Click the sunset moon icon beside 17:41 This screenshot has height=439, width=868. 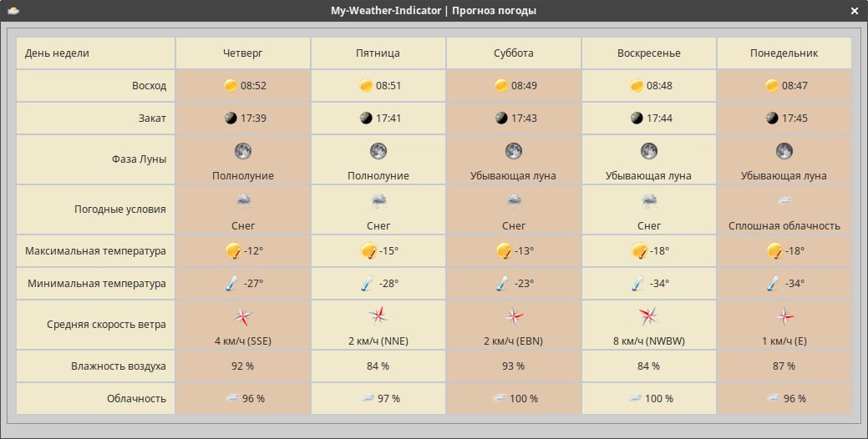tap(366, 118)
